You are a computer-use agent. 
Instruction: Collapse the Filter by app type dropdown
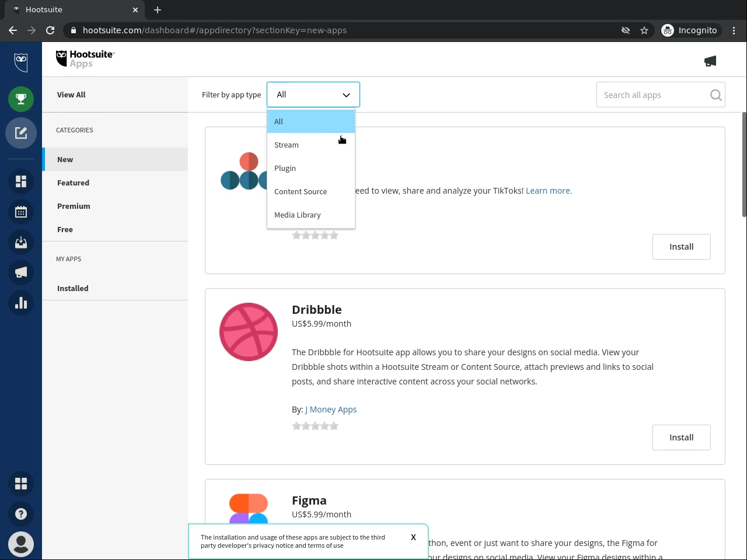point(313,94)
